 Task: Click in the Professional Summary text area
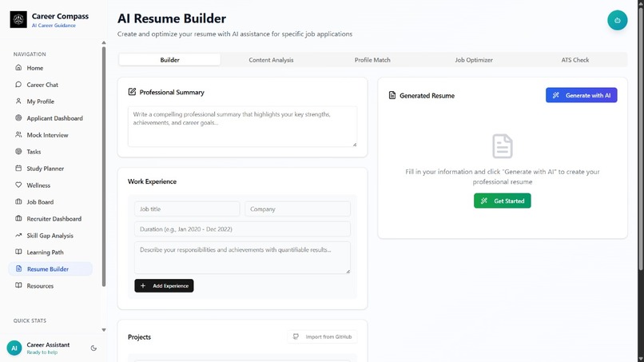[x=242, y=126]
